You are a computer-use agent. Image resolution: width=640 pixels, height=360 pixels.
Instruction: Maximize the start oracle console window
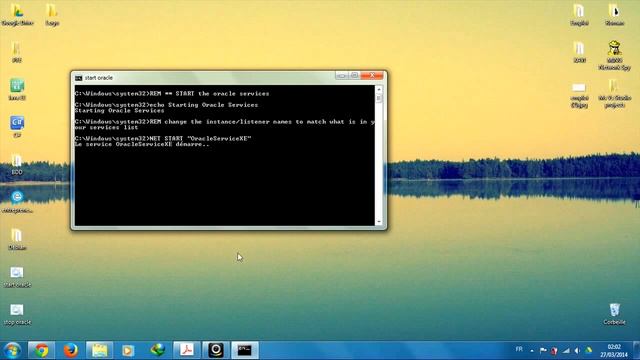[354, 76]
